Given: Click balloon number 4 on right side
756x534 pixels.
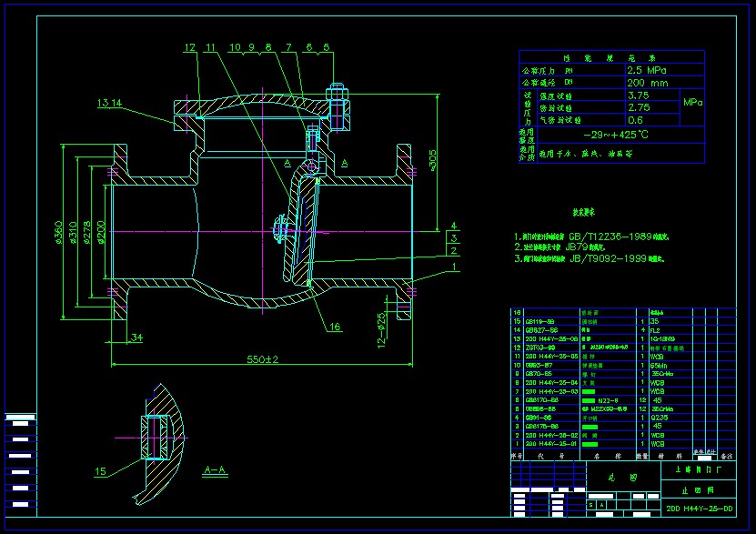Looking at the screenshot, I should coord(454,226).
